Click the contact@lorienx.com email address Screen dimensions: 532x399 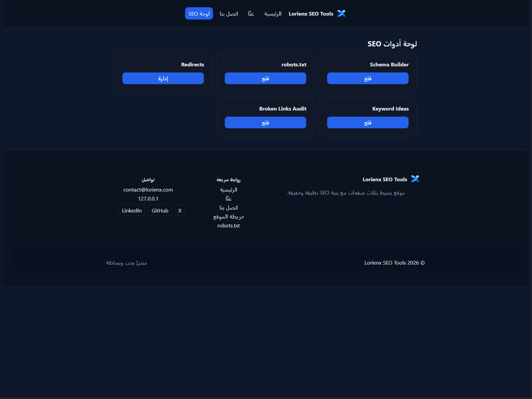coord(148,190)
